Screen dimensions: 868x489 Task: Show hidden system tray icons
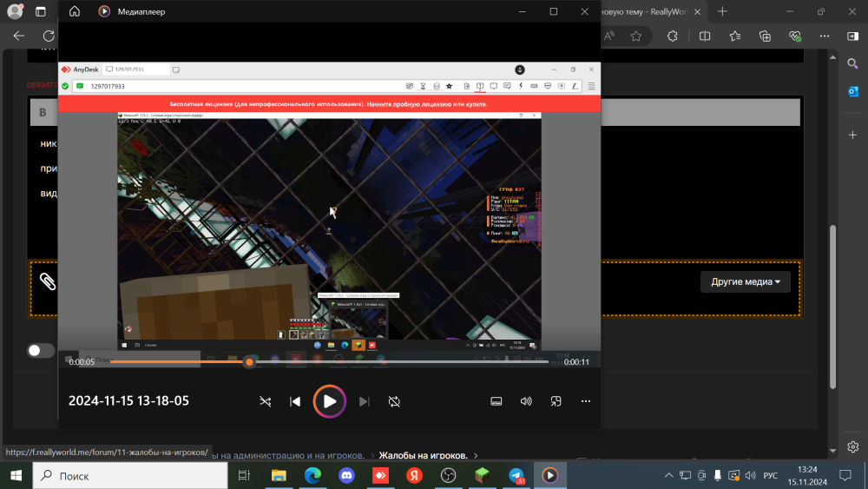(668, 476)
